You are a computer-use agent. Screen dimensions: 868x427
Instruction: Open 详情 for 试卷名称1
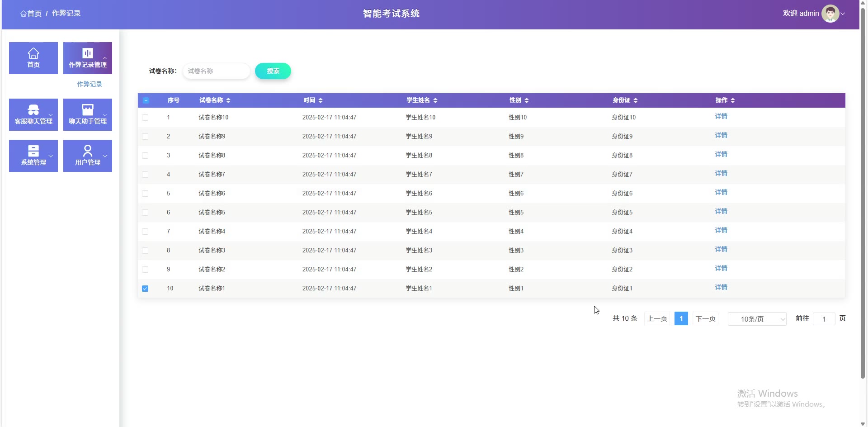click(721, 287)
